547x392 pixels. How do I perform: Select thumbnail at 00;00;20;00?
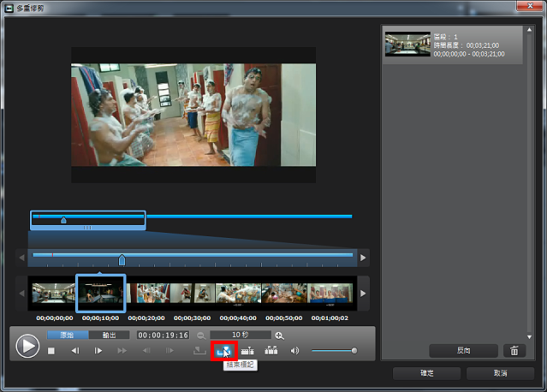coord(150,293)
